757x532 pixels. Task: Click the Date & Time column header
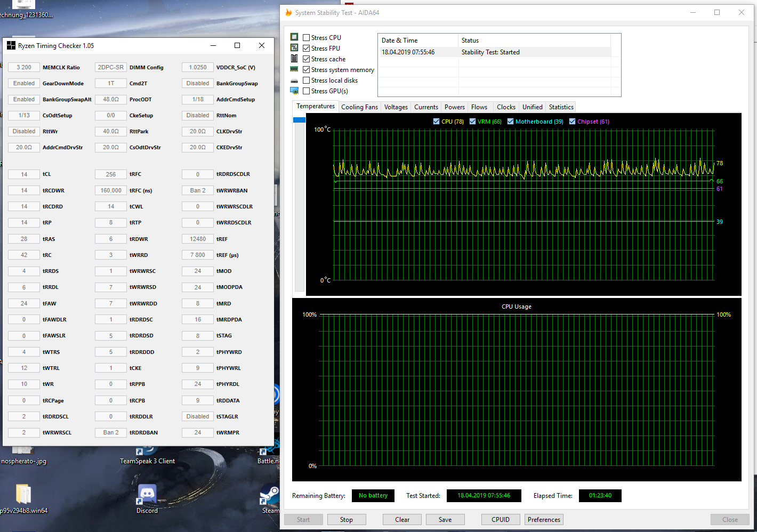coord(418,41)
